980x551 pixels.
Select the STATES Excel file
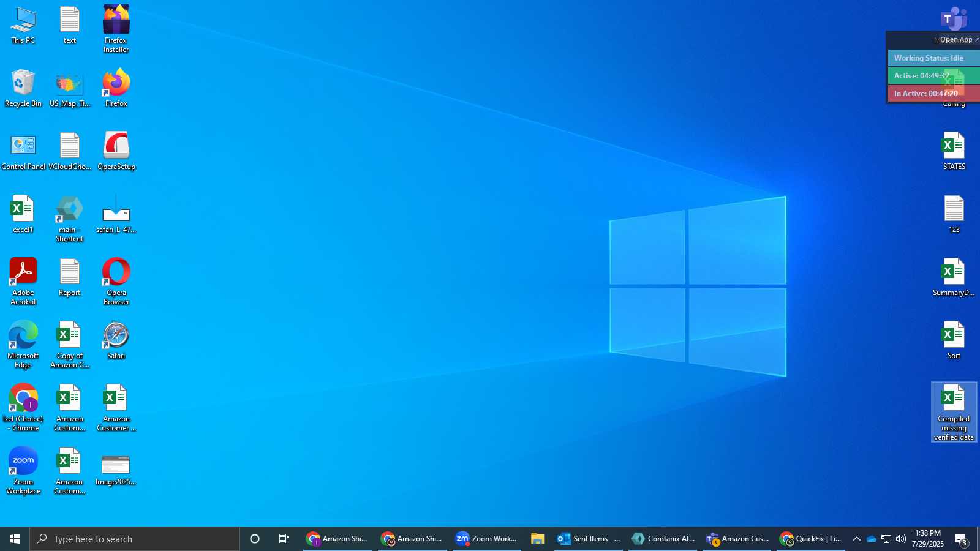(x=954, y=152)
